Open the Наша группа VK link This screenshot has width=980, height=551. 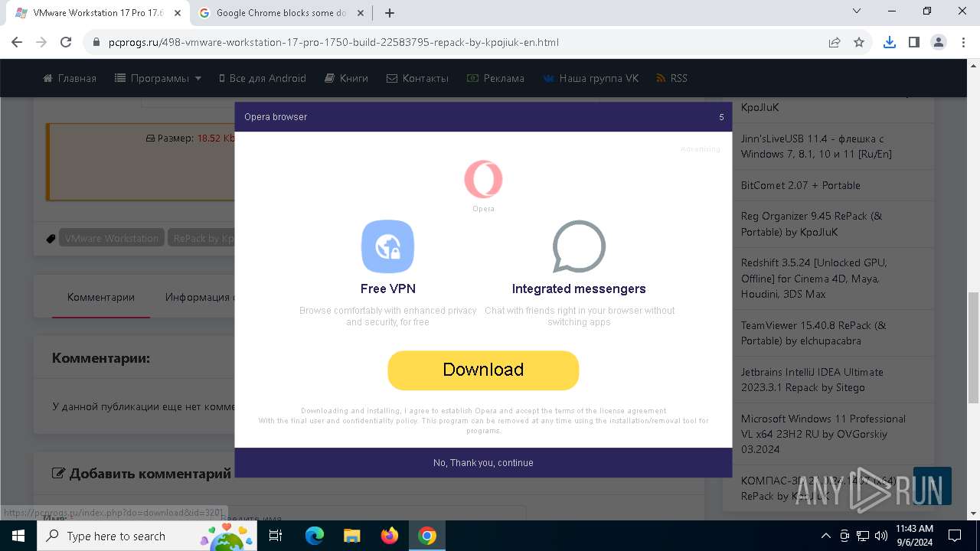pyautogui.click(x=590, y=78)
